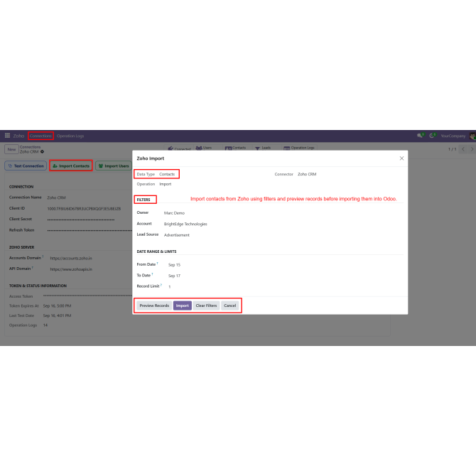Image resolution: width=476 pixels, height=476 pixels.
Task: Click the Import Users button
Action: pyautogui.click(x=114, y=166)
